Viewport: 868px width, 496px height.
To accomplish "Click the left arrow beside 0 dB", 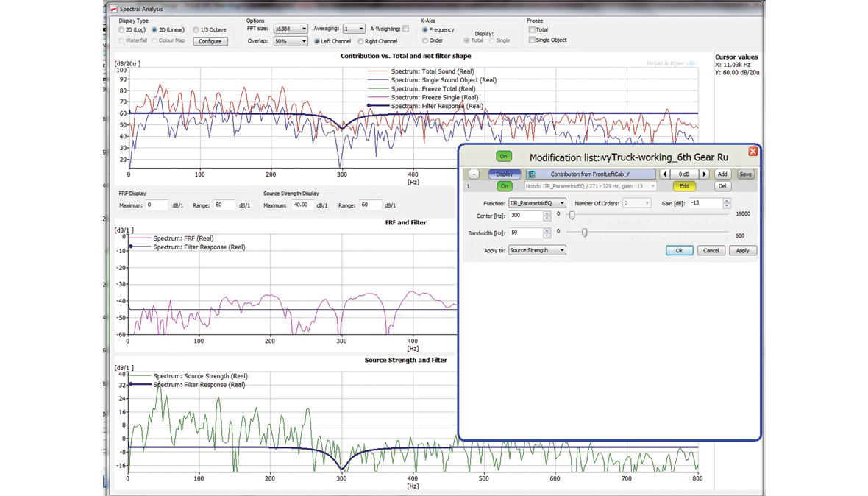I will click(665, 174).
